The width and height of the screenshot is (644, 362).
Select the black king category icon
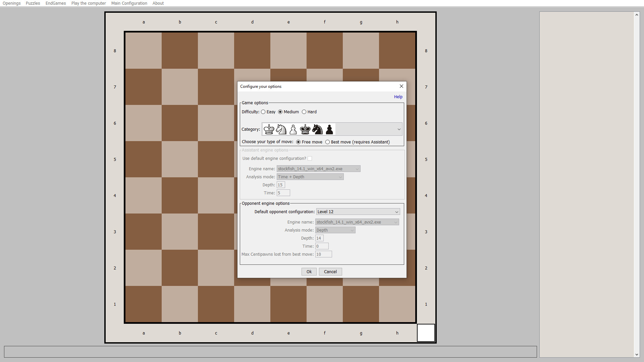click(305, 129)
